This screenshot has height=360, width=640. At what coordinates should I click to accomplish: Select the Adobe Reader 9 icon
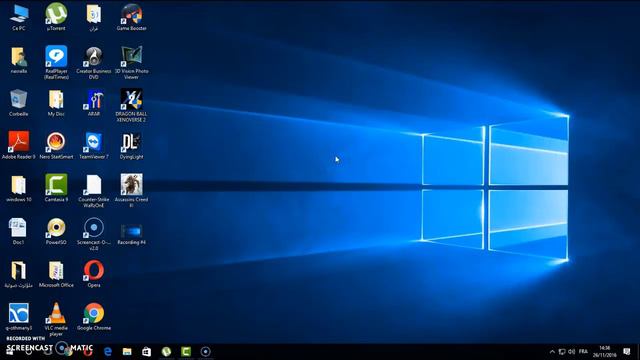point(19,145)
